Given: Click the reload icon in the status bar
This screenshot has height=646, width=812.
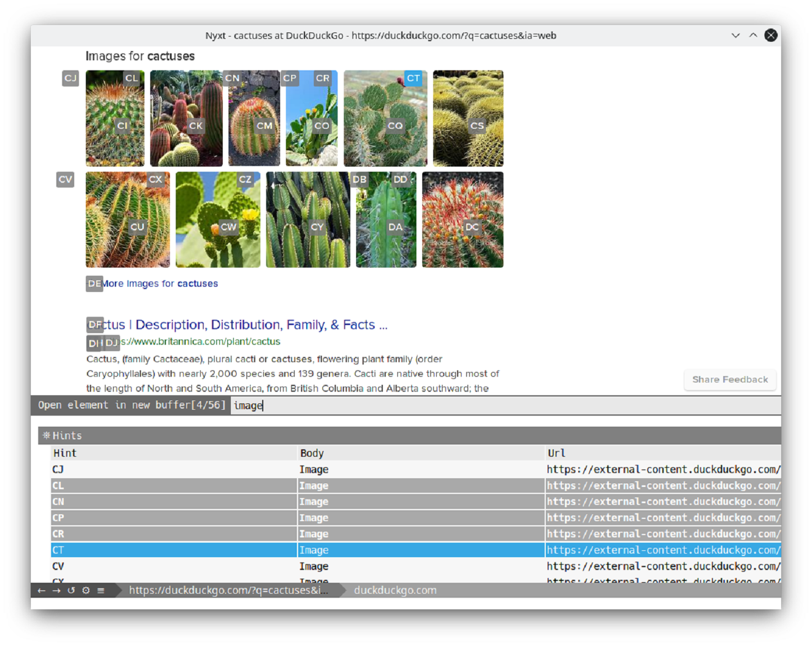Looking at the screenshot, I should click(71, 590).
